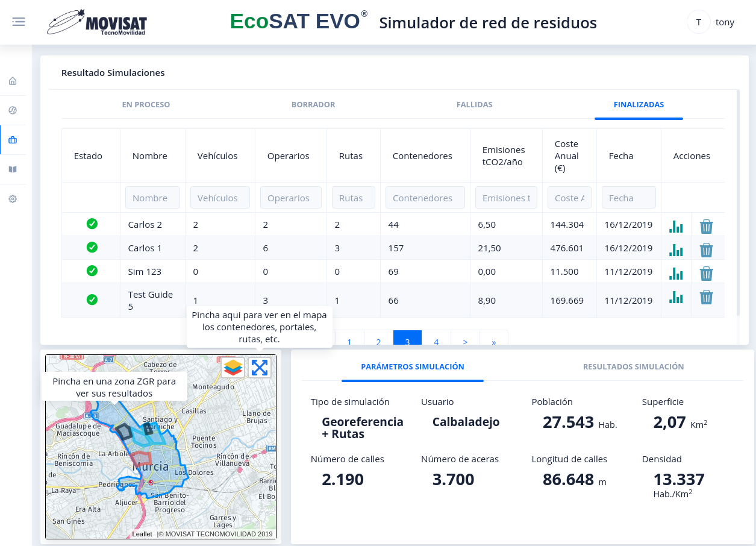Open the book icon in sidebar
The width and height of the screenshot is (756, 546).
(13, 169)
